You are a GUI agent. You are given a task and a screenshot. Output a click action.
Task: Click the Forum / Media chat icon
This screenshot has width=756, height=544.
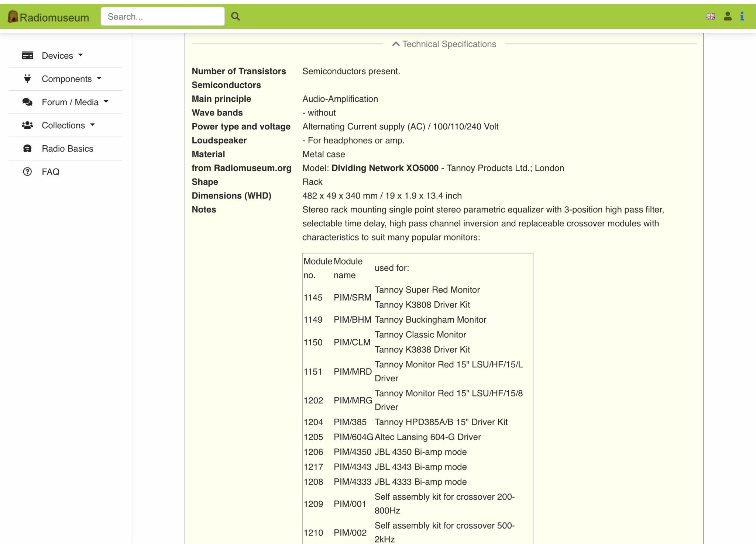pos(27,102)
